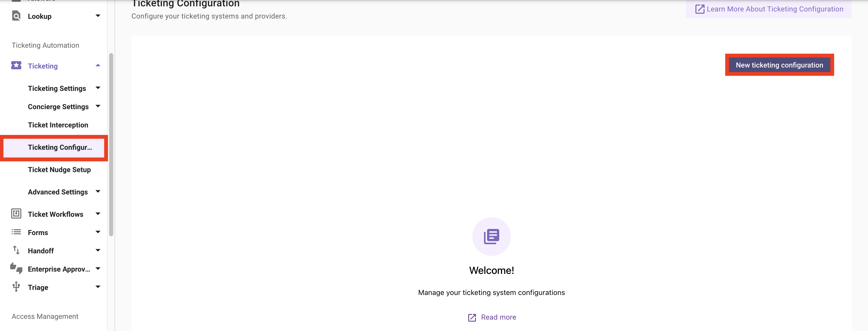Expand the Lookup menu arrow
Image resolution: width=868 pixels, height=331 pixels.
pyautogui.click(x=98, y=16)
